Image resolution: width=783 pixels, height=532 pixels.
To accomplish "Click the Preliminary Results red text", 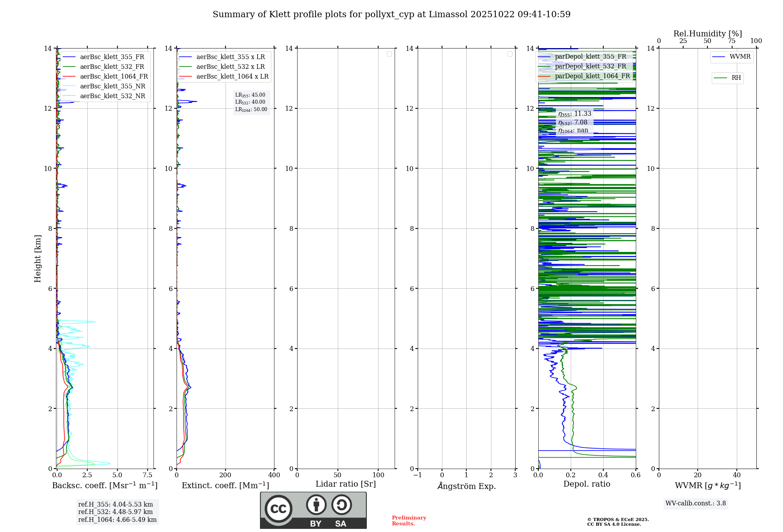I will [x=409, y=521].
